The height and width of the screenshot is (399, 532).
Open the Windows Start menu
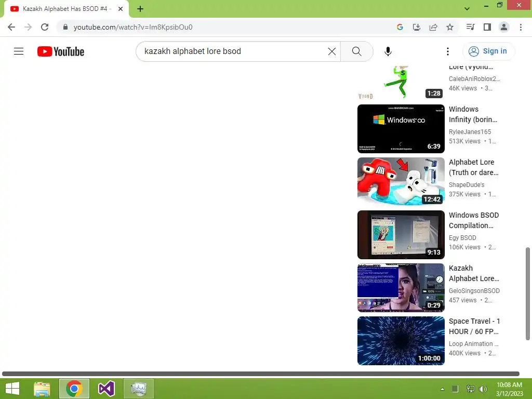pyautogui.click(x=12, y=389)
